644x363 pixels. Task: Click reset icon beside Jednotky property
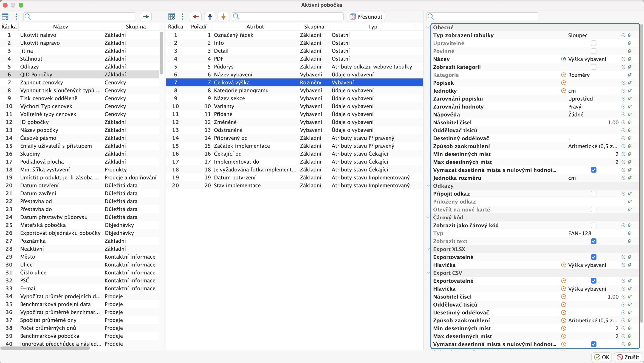(623, 91)
